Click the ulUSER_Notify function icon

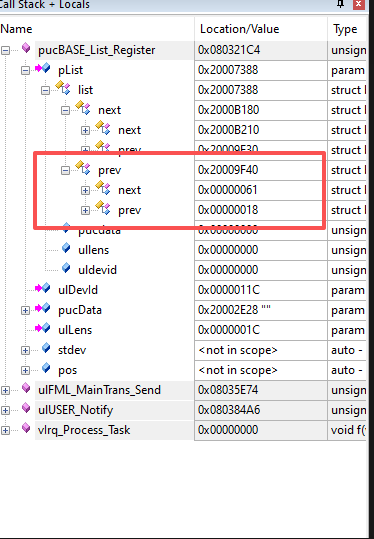26,408
